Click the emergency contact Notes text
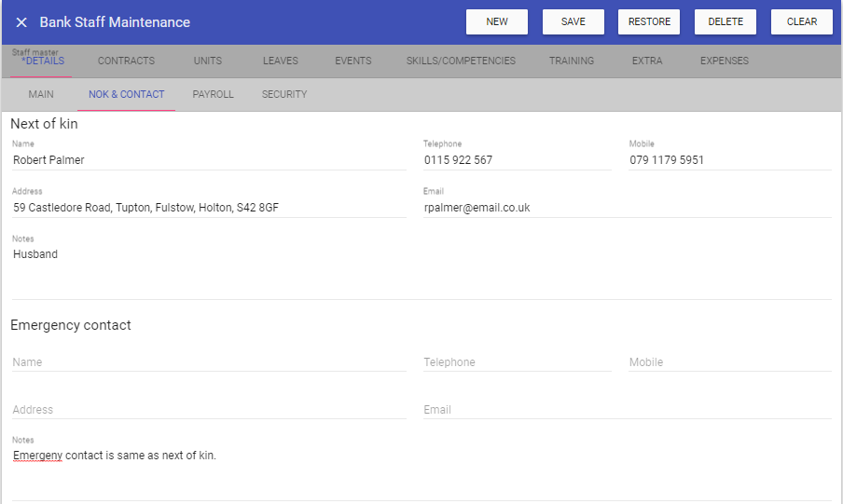The height and width of the screenshot is (504, 843). [115, 456]
